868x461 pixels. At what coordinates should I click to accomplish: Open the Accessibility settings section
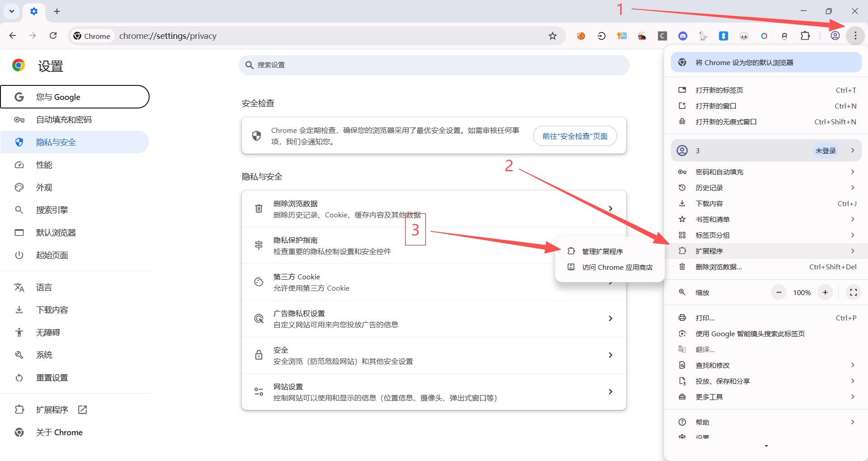pyautogui.click(x=75, y=332)
